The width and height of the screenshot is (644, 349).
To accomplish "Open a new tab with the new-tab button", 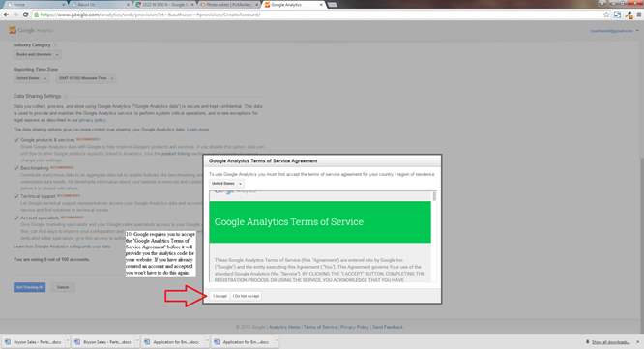I will [x=333, y=5].
